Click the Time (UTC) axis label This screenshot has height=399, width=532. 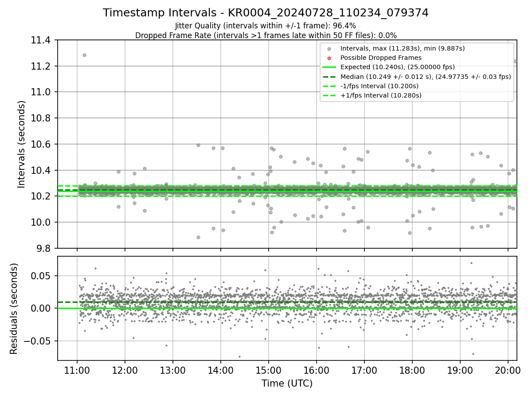point(287,383)
